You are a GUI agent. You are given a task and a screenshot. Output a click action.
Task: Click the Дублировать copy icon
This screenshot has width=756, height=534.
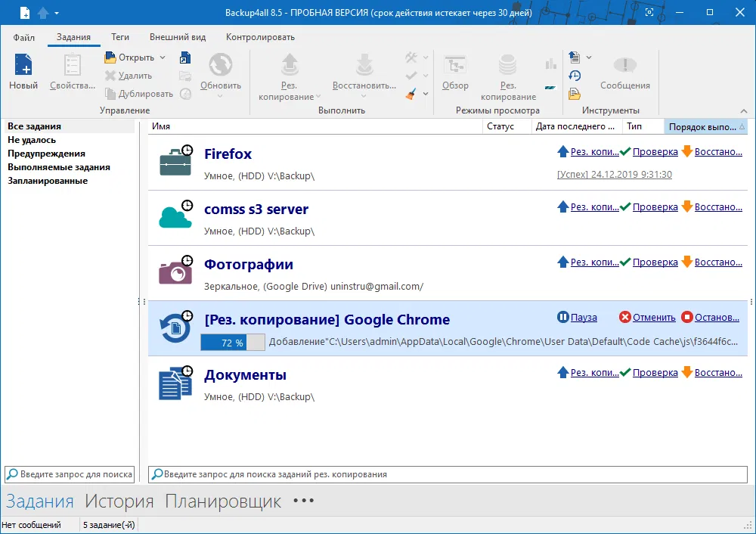click(110, 94)
